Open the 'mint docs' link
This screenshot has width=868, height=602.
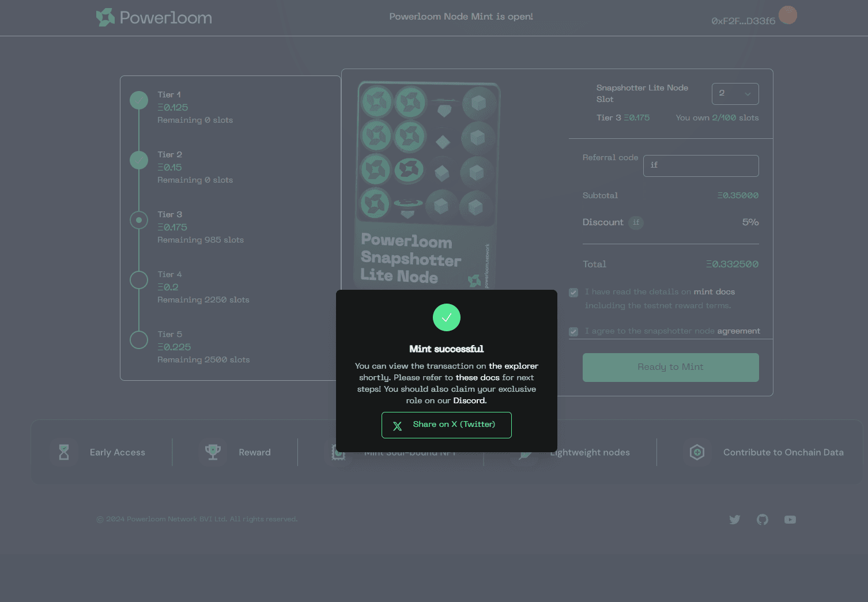click(x=714, y=292)
